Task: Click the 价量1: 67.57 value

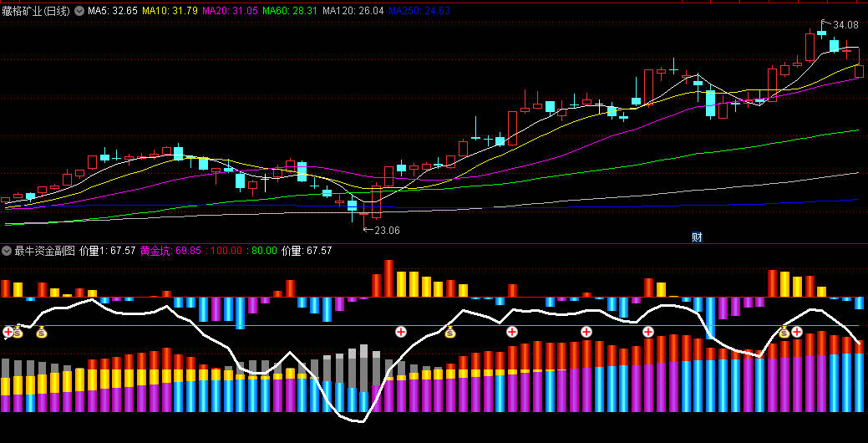Action: coord(108,251)
